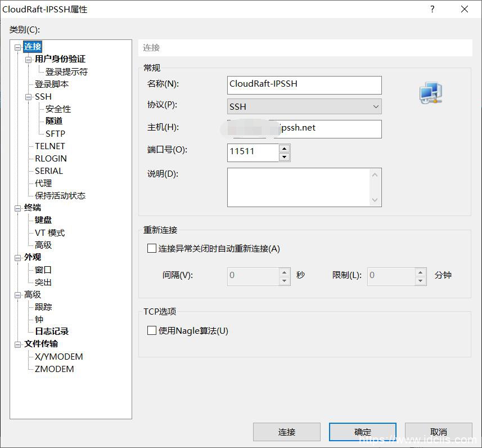Increase port number with up arrow
This screenshot has height=448, width=482.
click(x=284, y=149)
